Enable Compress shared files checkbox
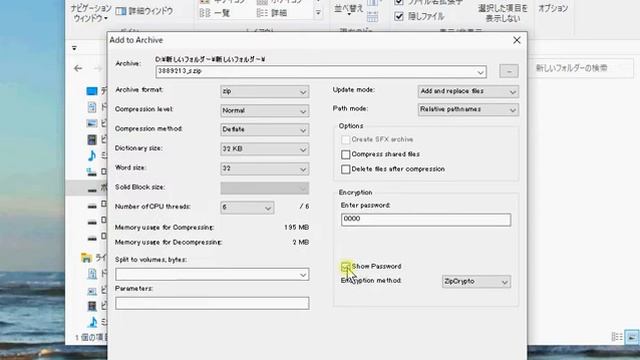Viewport: 640px width, 360px height. (x=346, y=154)
